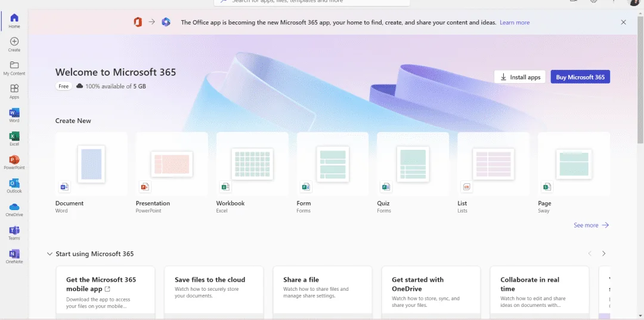Collapse the Start using Microsoft 365 section
644x320 pixels.
pos(49,254)
